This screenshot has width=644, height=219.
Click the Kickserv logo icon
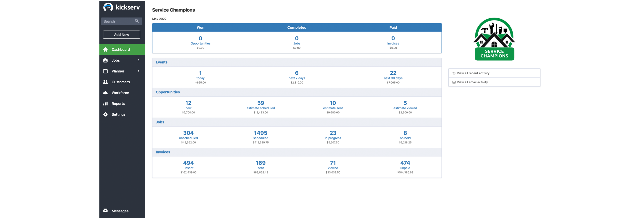pyautogui.click(x=108, y=7)
